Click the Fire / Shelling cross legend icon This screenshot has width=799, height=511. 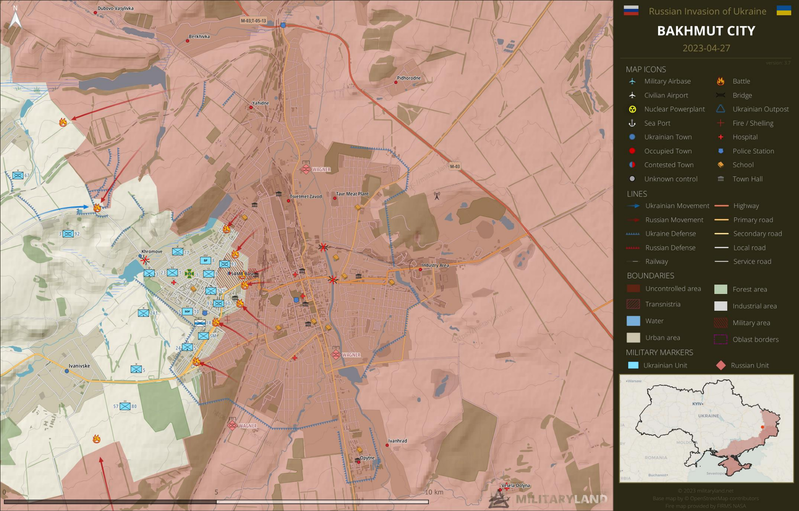(721, 123)
